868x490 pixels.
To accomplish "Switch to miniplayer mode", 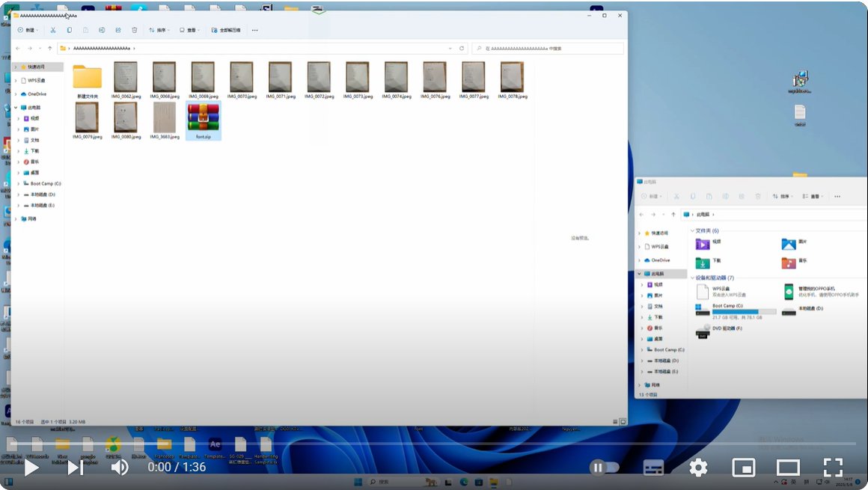I will click(x=744, y=468).
